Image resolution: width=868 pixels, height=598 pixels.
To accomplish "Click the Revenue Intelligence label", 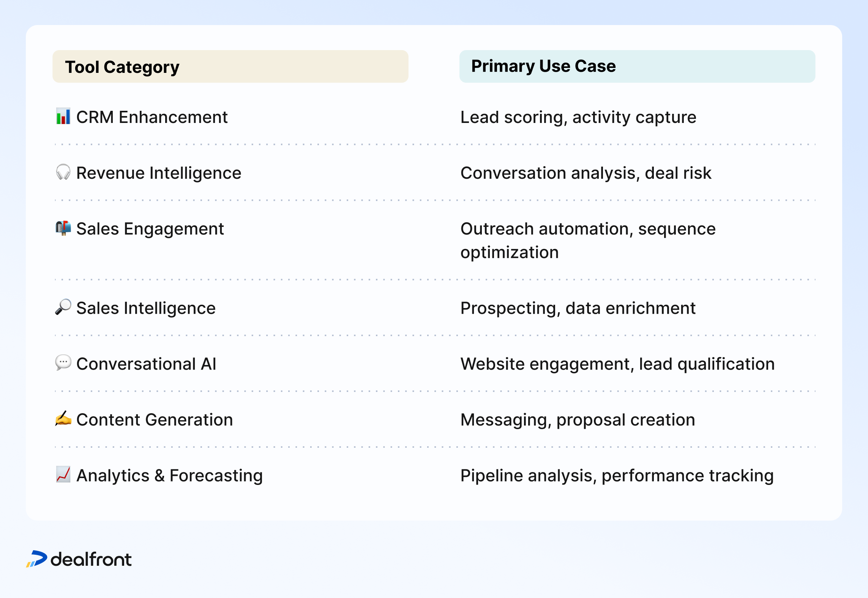I will (159, 173).
